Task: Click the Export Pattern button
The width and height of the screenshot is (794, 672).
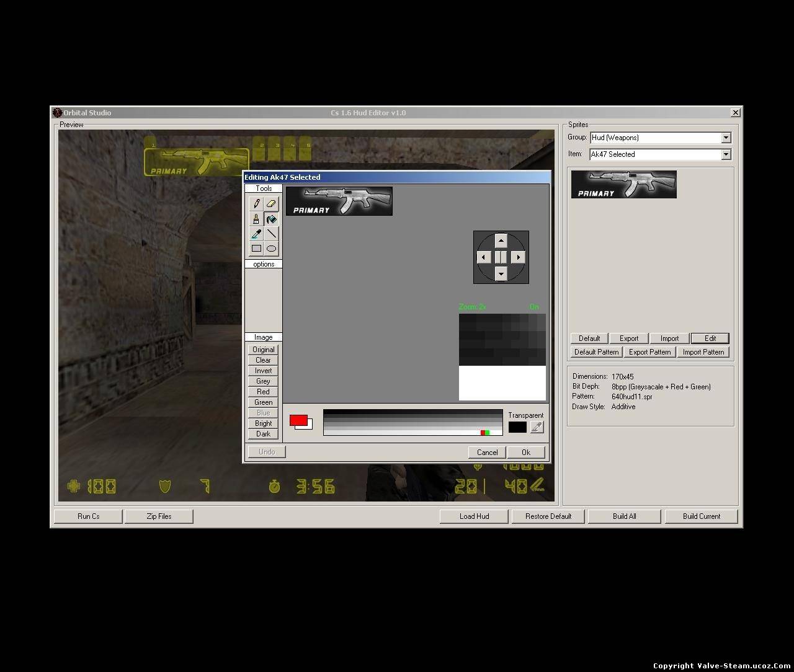Action: [x=649, y=352]
